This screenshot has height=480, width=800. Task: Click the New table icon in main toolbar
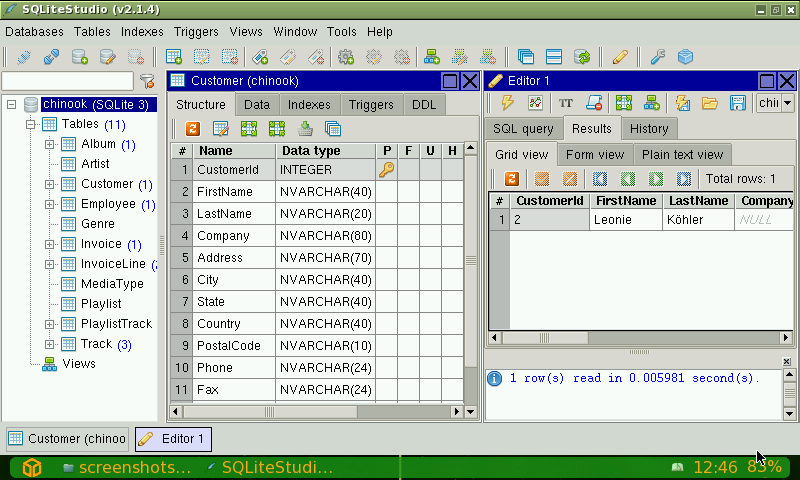click(174, 57)
